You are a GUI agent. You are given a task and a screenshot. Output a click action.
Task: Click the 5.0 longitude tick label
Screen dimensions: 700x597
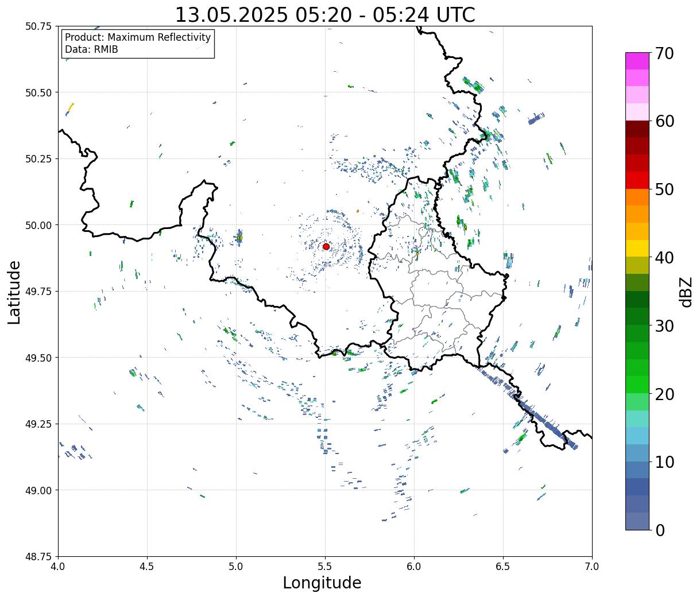click(236, 566)
